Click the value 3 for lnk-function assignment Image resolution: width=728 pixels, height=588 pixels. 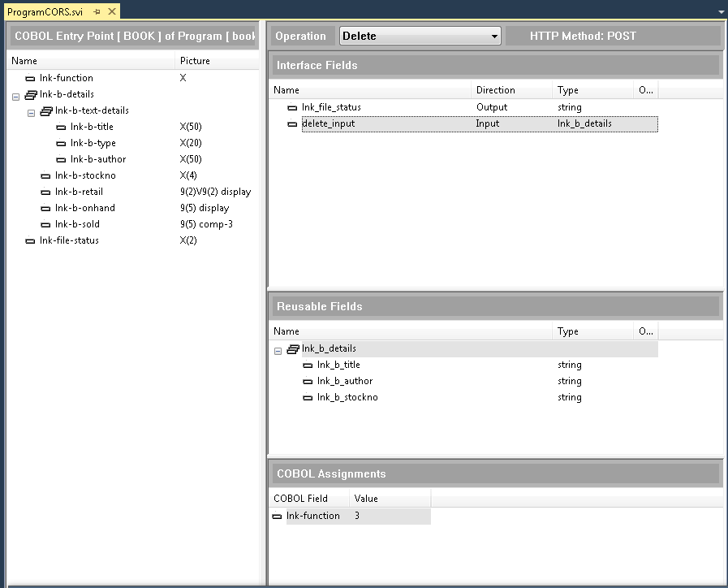pos(357,517)
